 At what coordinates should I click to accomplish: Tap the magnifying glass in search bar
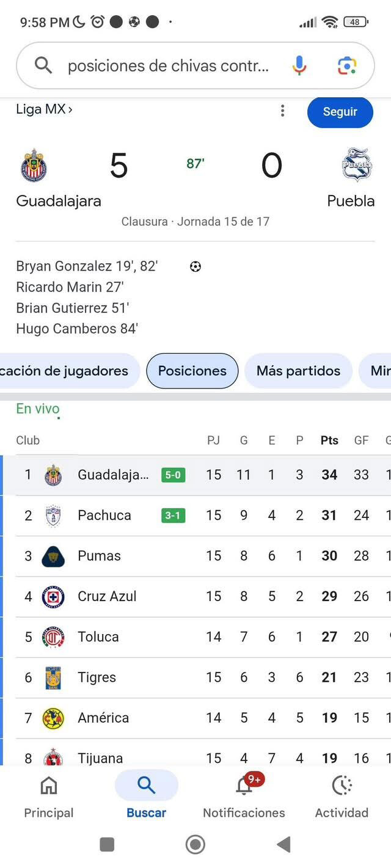point(43,65)
